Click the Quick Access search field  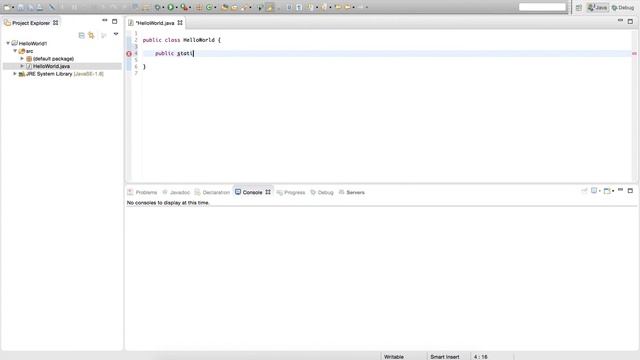(542, 7)
